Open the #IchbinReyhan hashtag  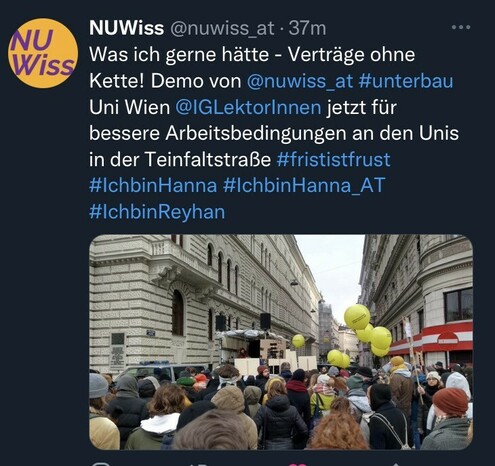point(157,212)
